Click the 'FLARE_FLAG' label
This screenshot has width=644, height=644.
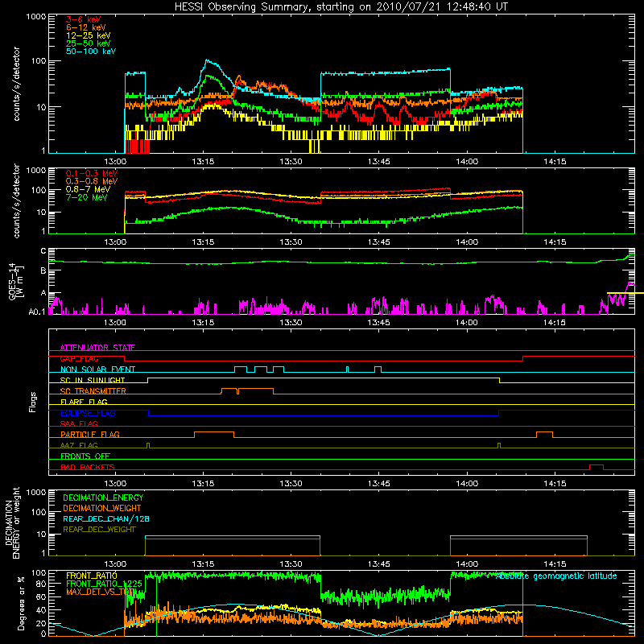point(84,402)
